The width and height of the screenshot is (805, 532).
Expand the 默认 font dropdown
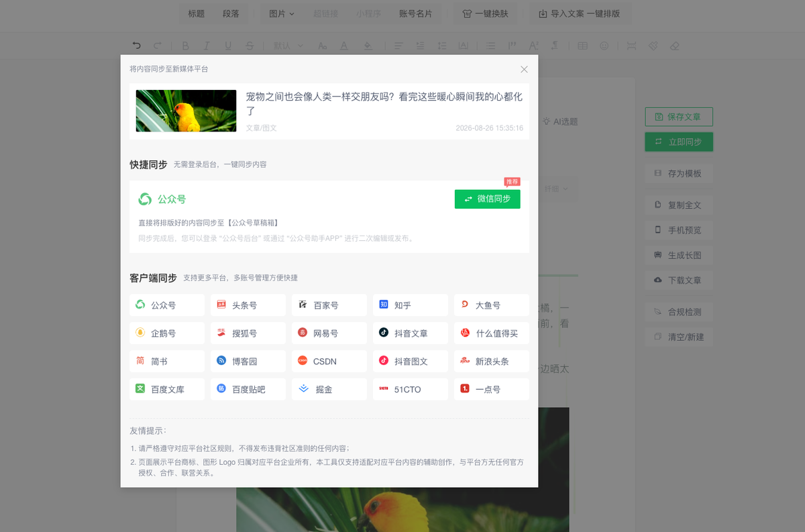tap(288, 46)
